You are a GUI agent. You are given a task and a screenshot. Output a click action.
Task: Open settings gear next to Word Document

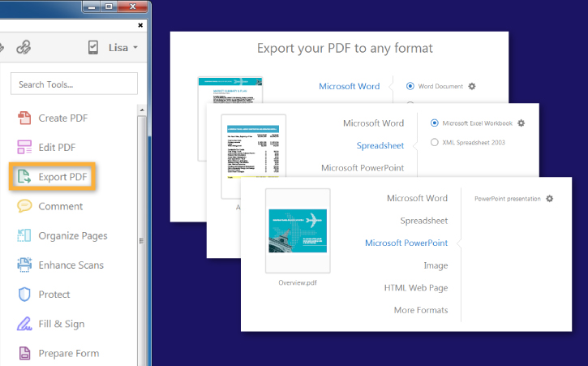tap(472, 86)
